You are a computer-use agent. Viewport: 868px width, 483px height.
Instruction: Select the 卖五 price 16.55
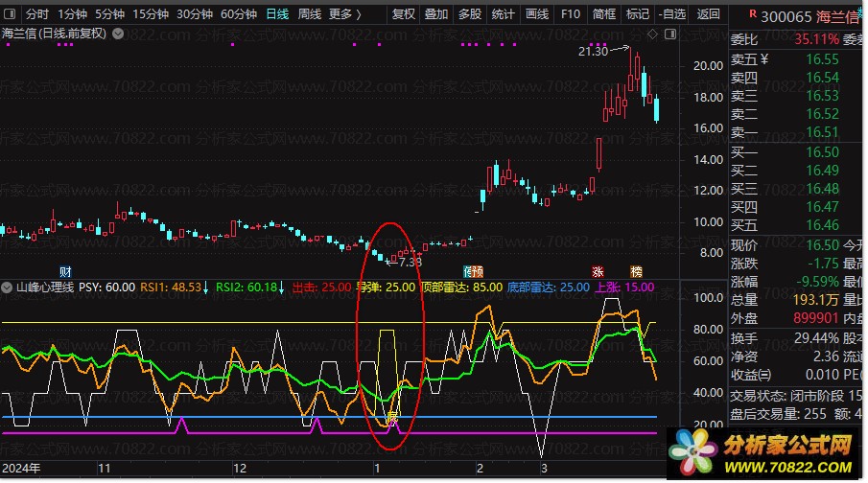[x=822, y=59]
